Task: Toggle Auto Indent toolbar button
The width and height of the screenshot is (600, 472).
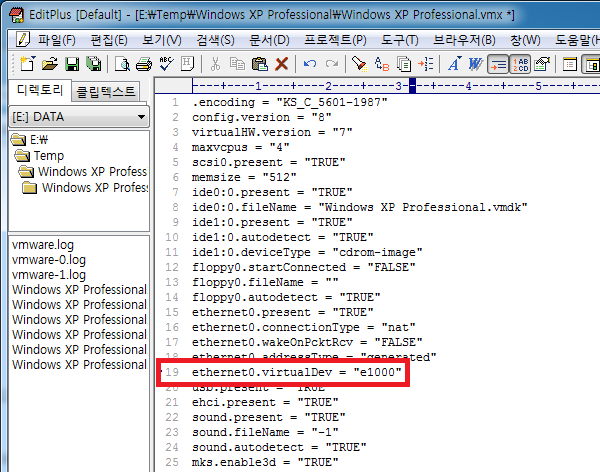Action: coord(498,64)
